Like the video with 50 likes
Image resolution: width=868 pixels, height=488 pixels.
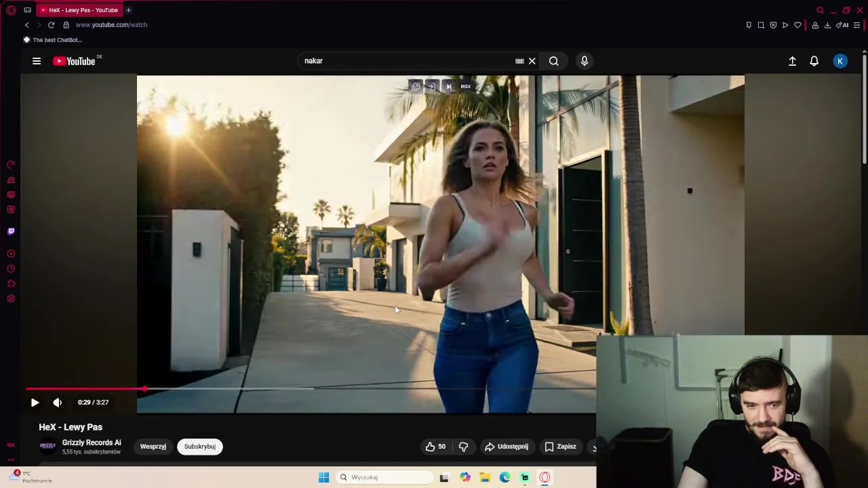tap(435, 447)
